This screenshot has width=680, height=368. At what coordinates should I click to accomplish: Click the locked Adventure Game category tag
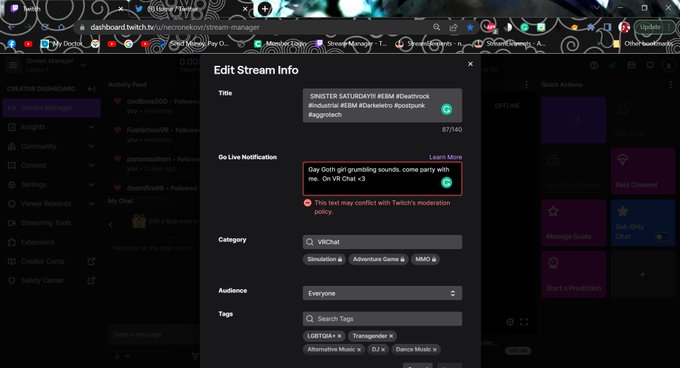coord(378,259)
